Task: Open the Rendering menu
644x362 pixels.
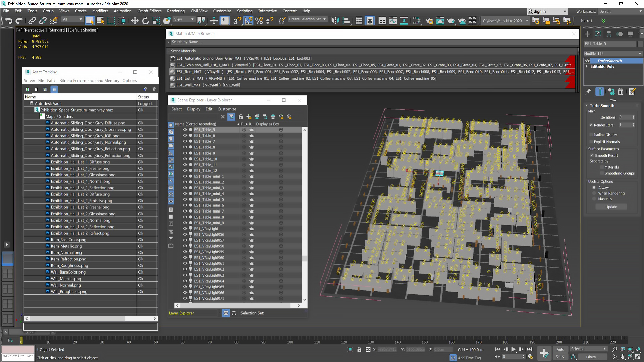Action: (x=176, y=11)
